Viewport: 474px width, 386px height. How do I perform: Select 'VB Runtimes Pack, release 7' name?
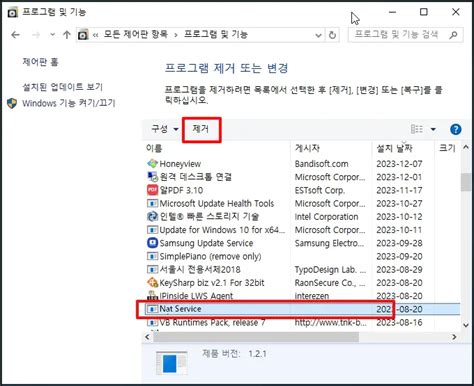point(212,322)
